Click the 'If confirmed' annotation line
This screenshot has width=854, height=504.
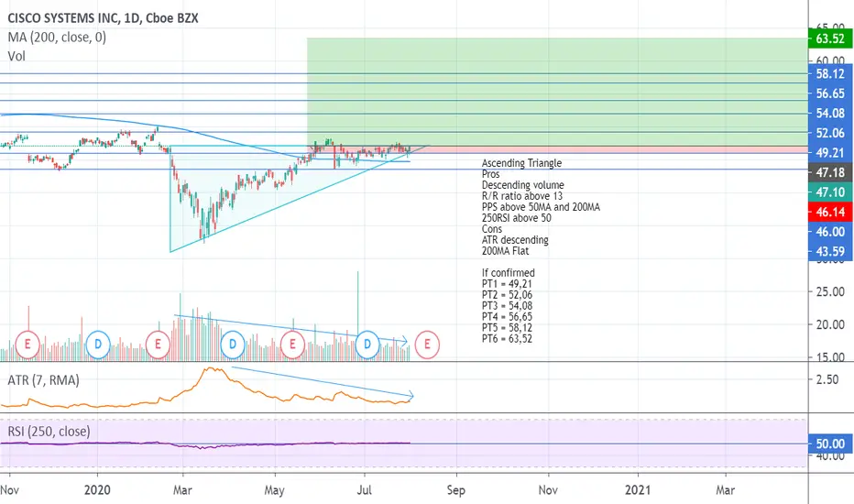pos(509,273)
